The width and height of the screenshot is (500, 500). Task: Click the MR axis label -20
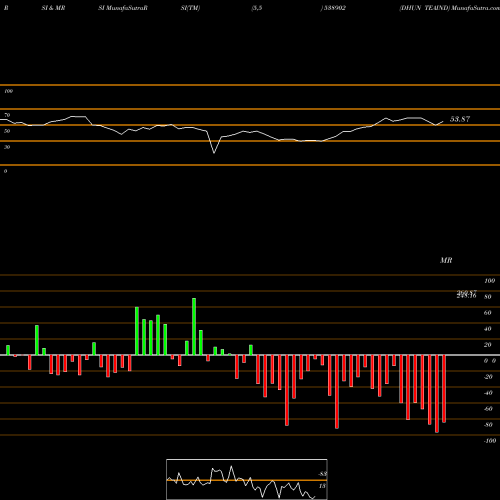point(488,377)
